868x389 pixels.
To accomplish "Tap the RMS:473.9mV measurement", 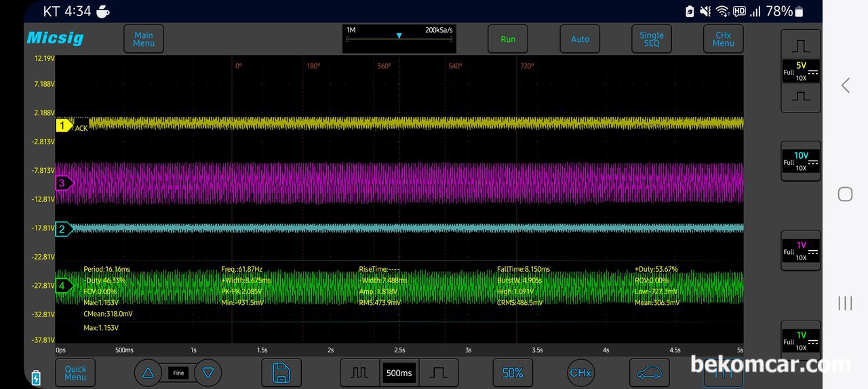I will pyautogui.click(x=379, y=302).
